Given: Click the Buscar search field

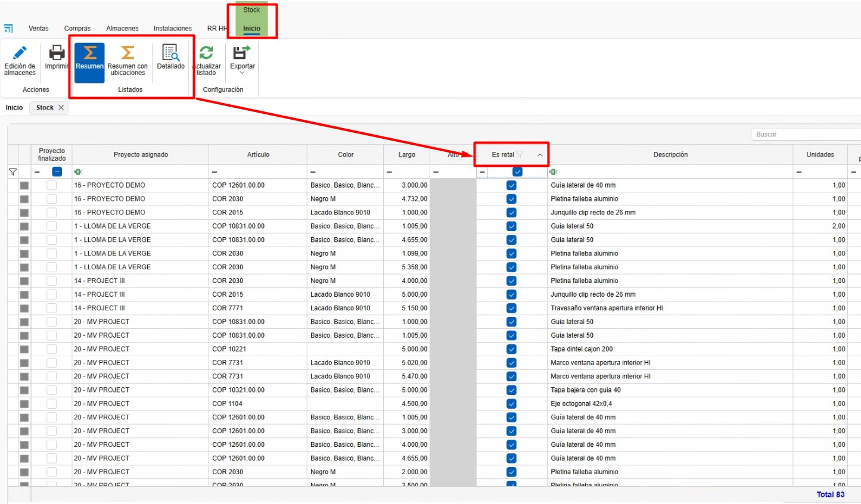Looking at the screenshot, I should pyautogui.click(x=804, y=135).
